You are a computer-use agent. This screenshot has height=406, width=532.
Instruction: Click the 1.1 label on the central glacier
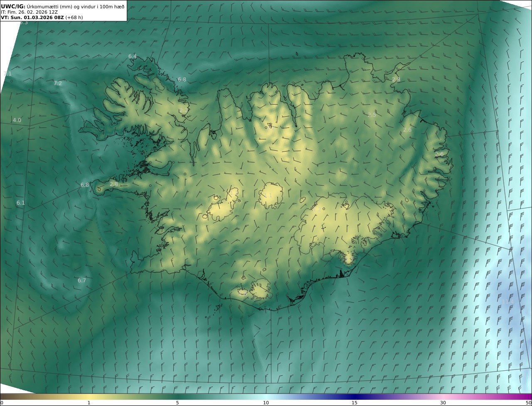(x=268, y=196)
